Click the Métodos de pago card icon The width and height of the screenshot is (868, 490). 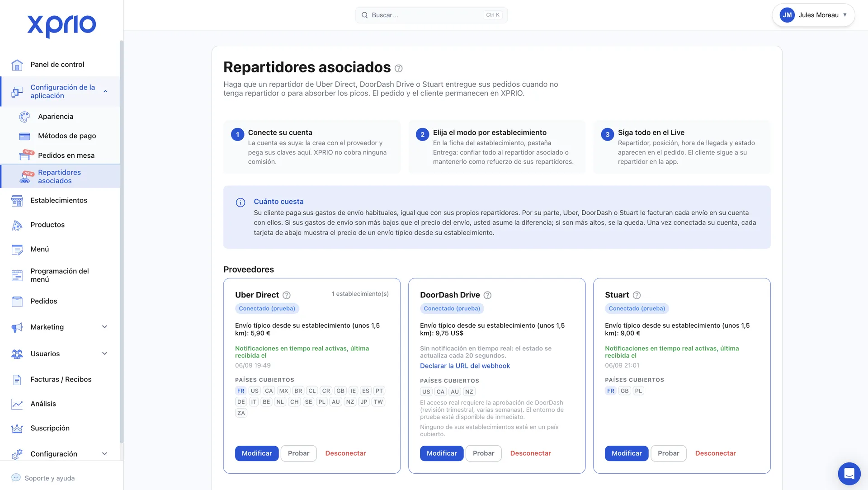(25, 136)
